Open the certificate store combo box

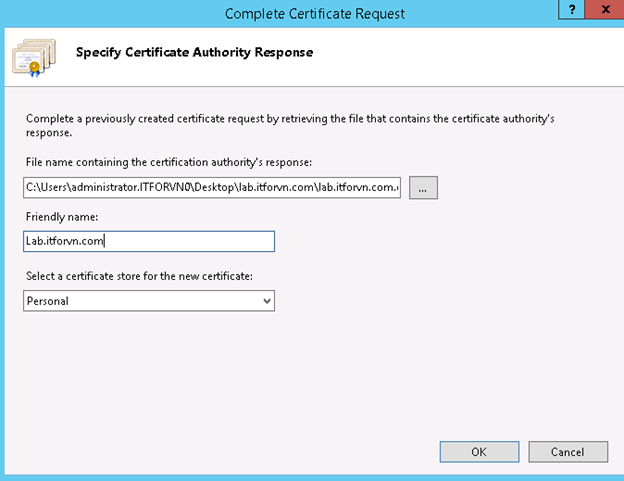click(x=149, y=300)
